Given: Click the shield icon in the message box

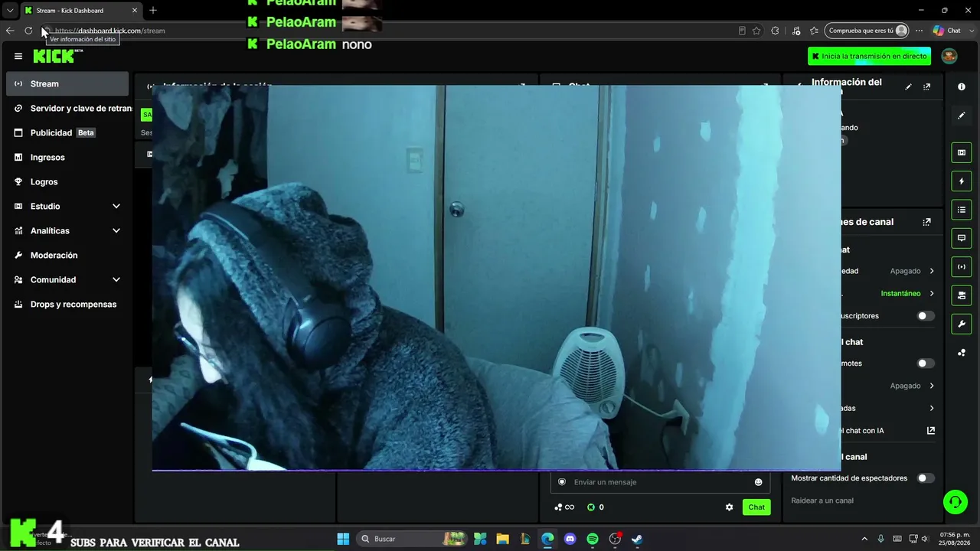Looking at the screenshot, I should (x=562, y=482).
